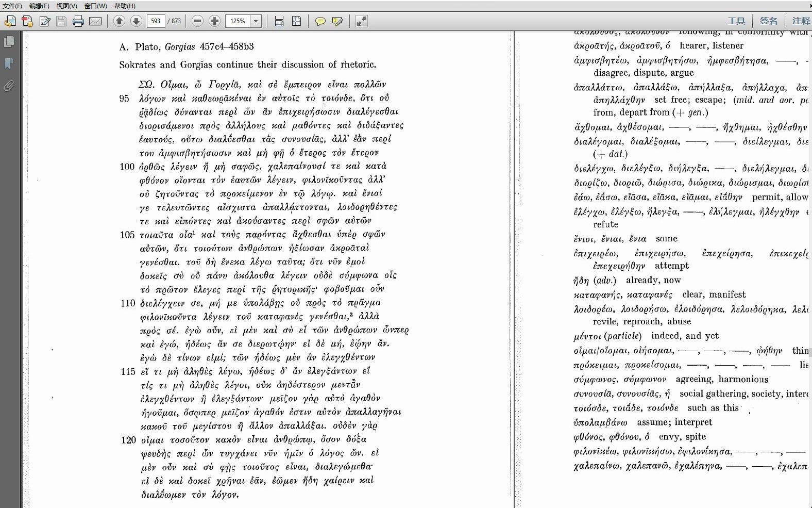Image resolution: width=812 pixels, height=508 pixels.
Task: Open the 视图(V) menu
Action: [x=67, y=6]
